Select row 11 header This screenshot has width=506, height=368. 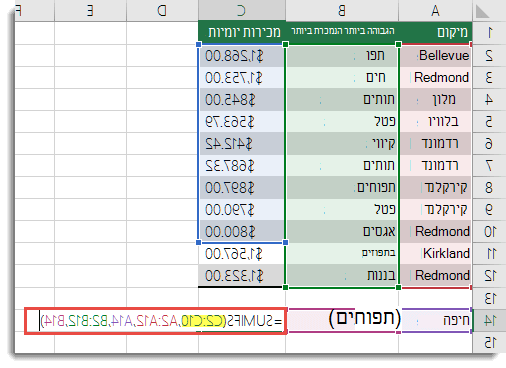(x=489, y=253)
